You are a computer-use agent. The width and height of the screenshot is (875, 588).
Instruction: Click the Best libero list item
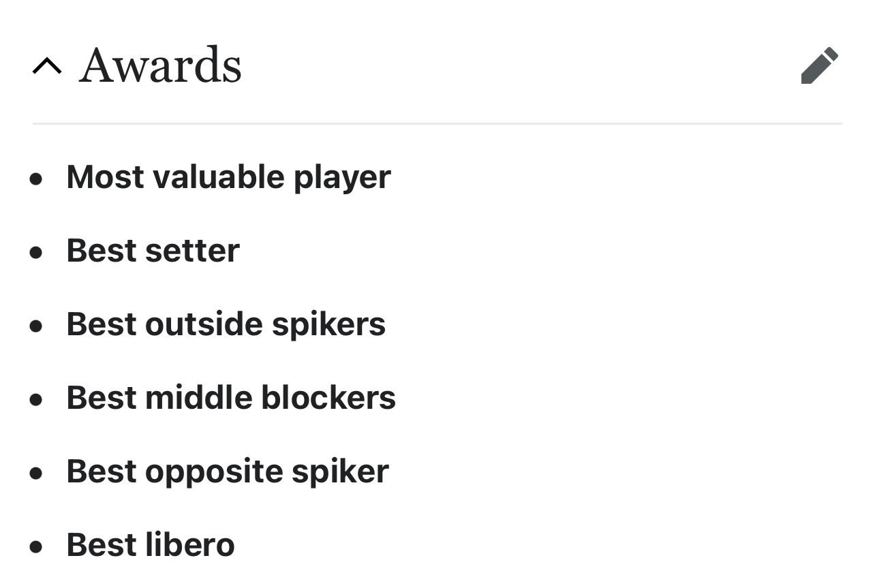coord(151,544)
